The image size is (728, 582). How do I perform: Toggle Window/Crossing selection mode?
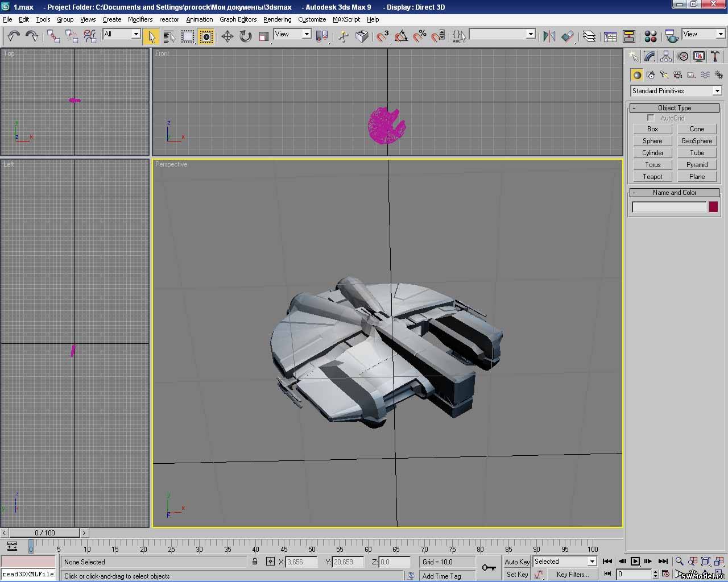pos(206,36)
